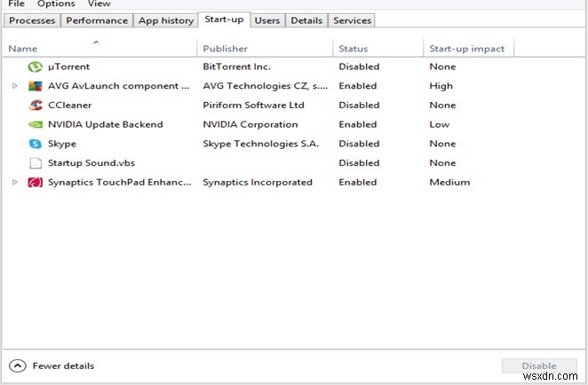Click the Enabled status of Synaptics
This screenshot has height=385, width=588.
click(358, 182)
